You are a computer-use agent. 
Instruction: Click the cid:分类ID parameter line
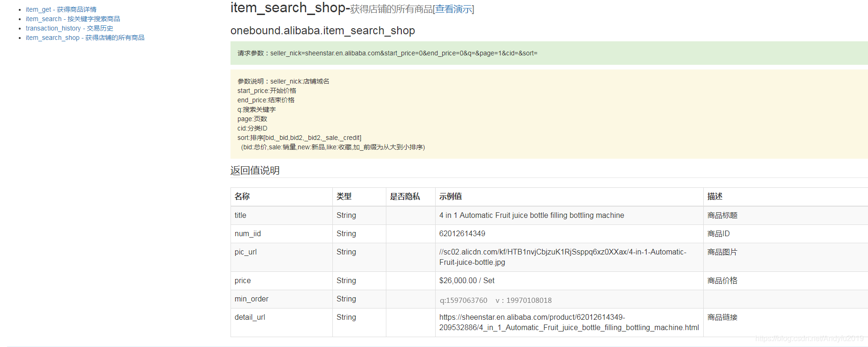coord(252,128)
